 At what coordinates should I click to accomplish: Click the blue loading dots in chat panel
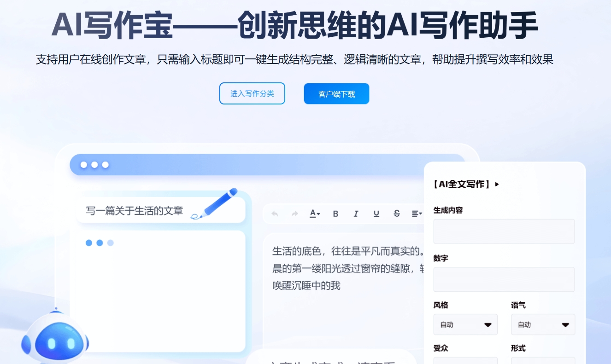[x=100, y=243]
